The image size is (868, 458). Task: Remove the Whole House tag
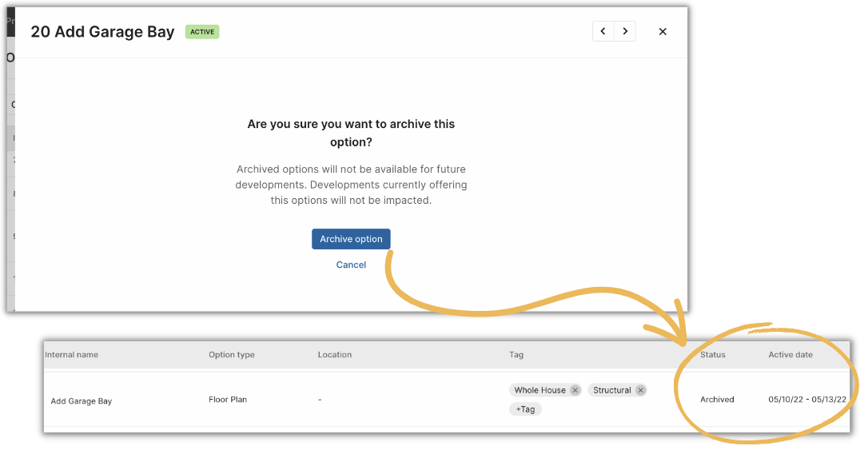tap(575, 390)
